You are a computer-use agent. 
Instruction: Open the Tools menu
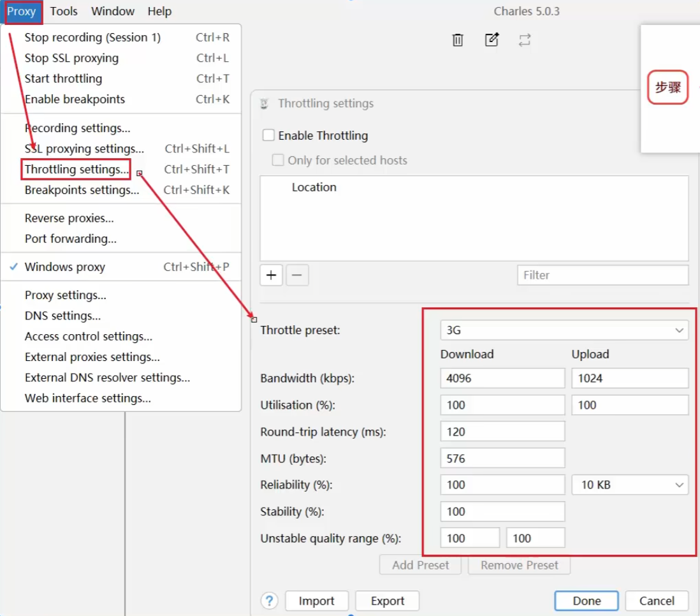[64, 11]
